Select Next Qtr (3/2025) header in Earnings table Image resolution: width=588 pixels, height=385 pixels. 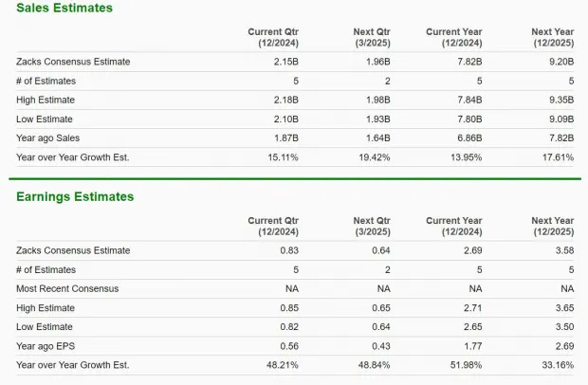pyautogui.click(x=372, y=227)
